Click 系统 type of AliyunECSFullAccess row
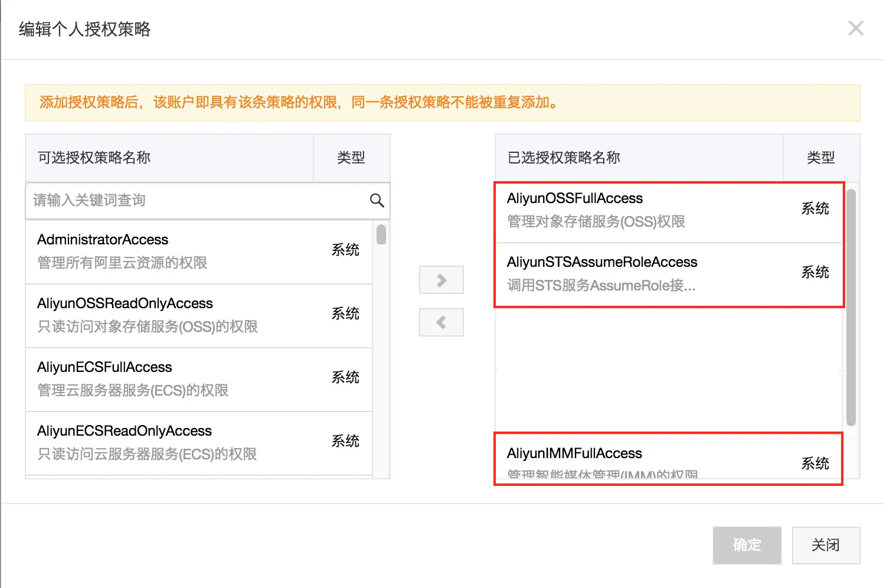 tap(345, 377)
